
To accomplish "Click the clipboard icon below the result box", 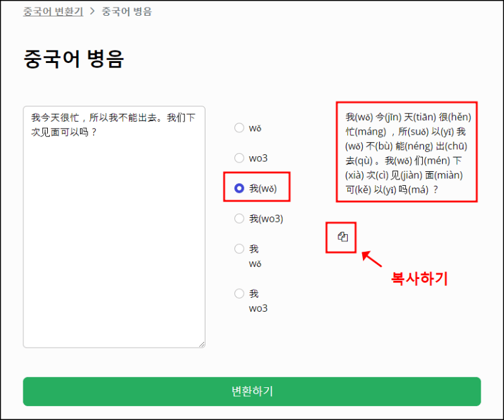I will 341,237.
